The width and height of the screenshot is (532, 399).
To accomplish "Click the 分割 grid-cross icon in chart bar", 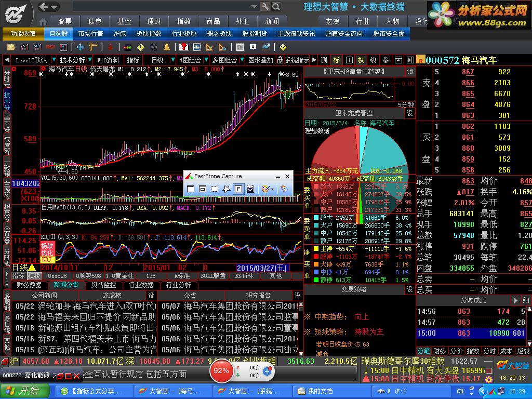I will 349,60.
